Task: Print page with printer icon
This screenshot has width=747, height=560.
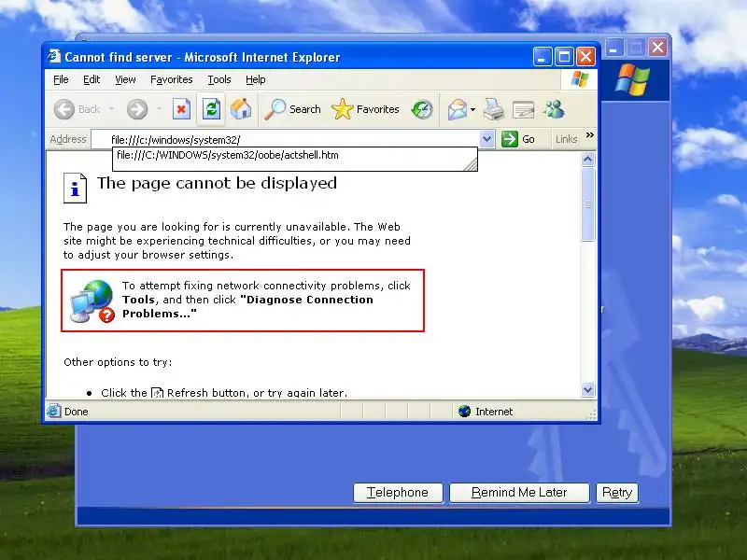Action: point(494,109)
